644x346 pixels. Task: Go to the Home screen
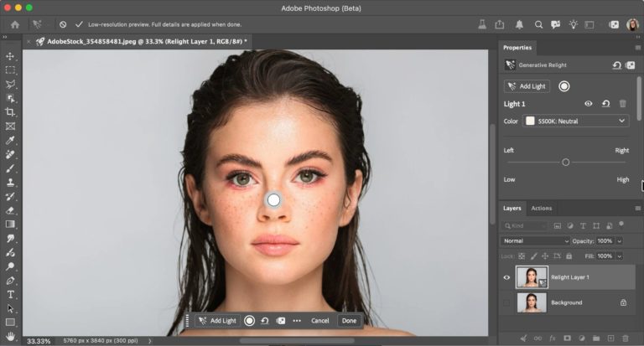[15, 24]
